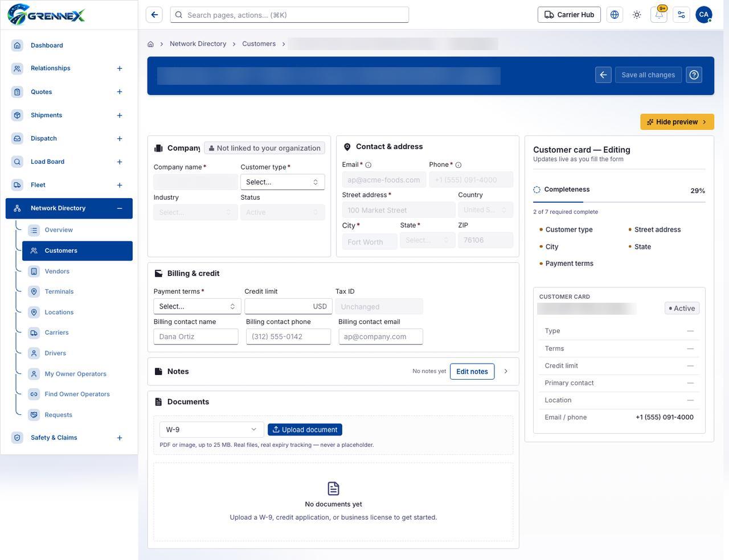Expand the Fleet menu
Image resolution: width=729 pixels, height=560 pixels.
[x=120, y=185]
